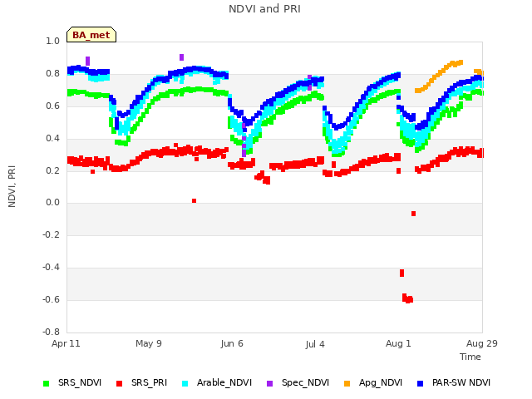
Task: Click the Aug 1 x-axis tick label
Action: click(x=398, y=343)
